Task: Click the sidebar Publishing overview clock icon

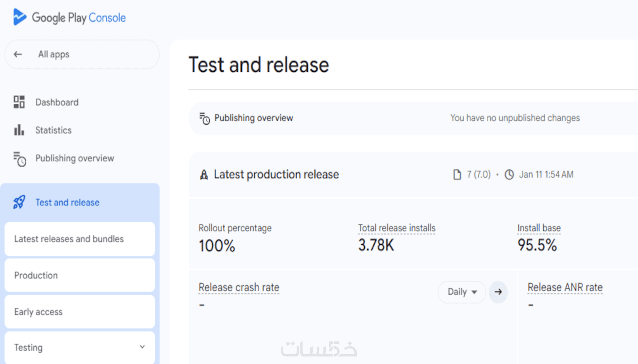Action: pyautogui.click(x=20, y=159)
